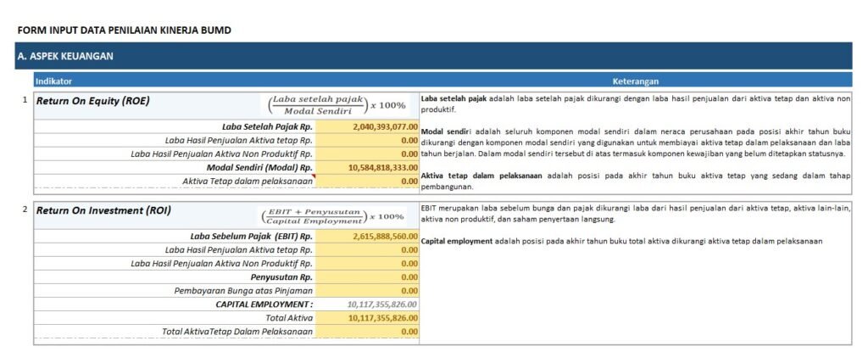Viewport: 868px width, 363px height.
Task: Select the Total Aktiva value cell
Action: pos(367,318)
